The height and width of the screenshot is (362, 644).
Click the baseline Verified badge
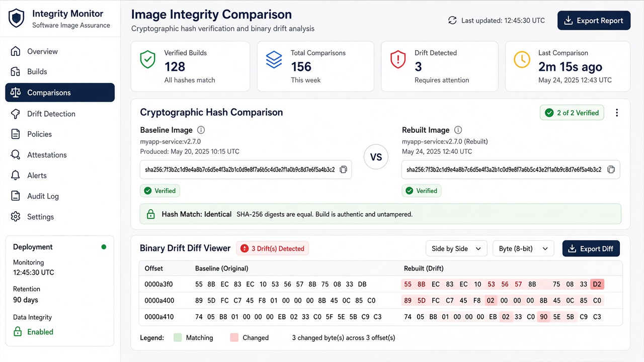(159, 191)
